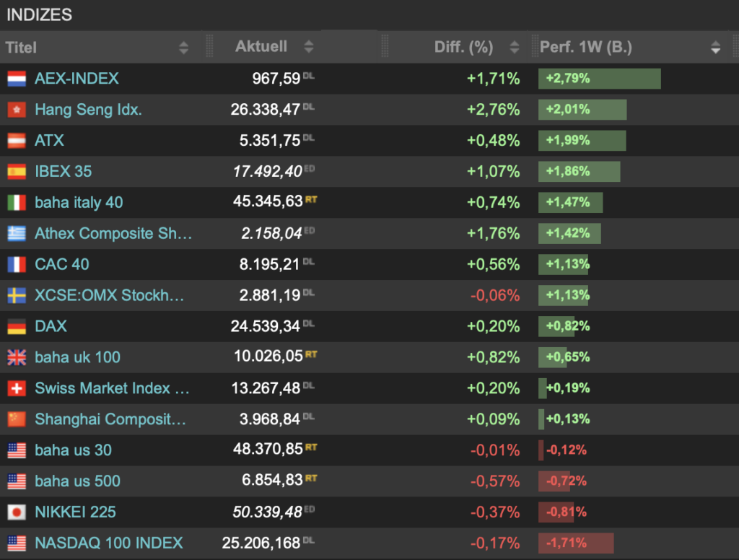
Task: Toggle the Perf. 1W (B.) sort arrow
Action: click(715, 48)
